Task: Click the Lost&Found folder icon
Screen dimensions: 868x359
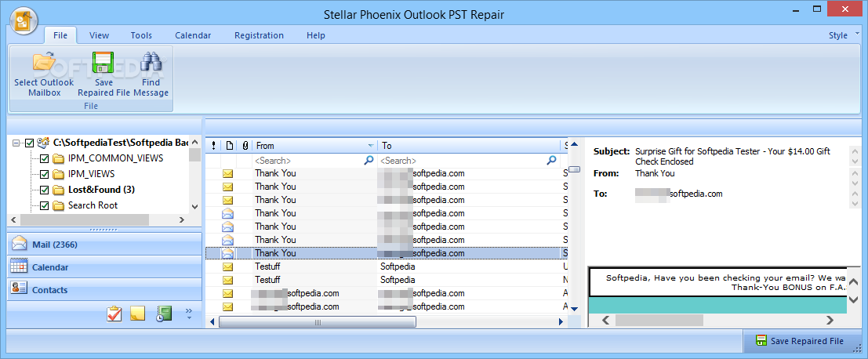Action: [59, 190]
